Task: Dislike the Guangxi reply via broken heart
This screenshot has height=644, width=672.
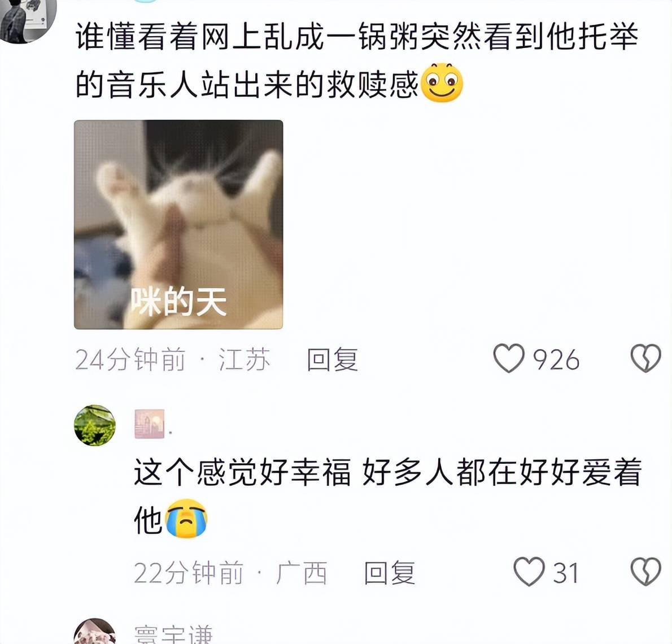Action: (x=646, y=572)
